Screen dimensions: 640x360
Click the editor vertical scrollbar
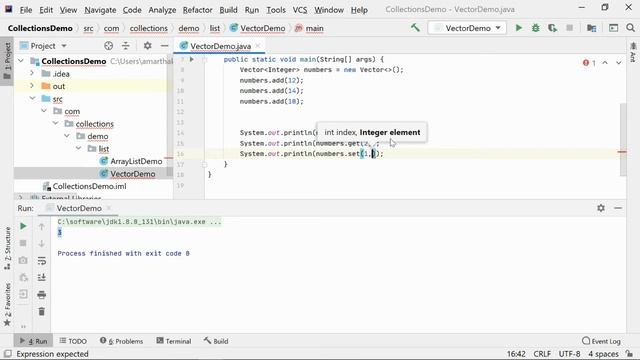coord(623,139)
